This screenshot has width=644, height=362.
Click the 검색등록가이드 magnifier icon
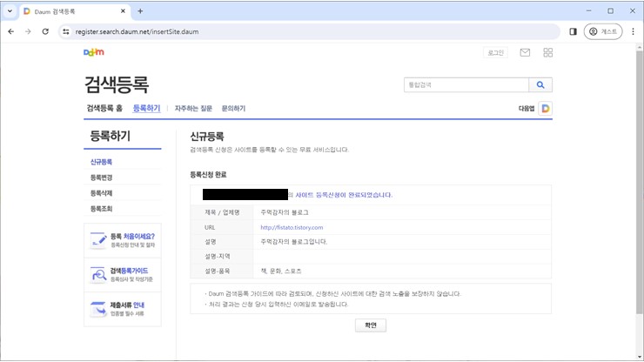[98, 275]
